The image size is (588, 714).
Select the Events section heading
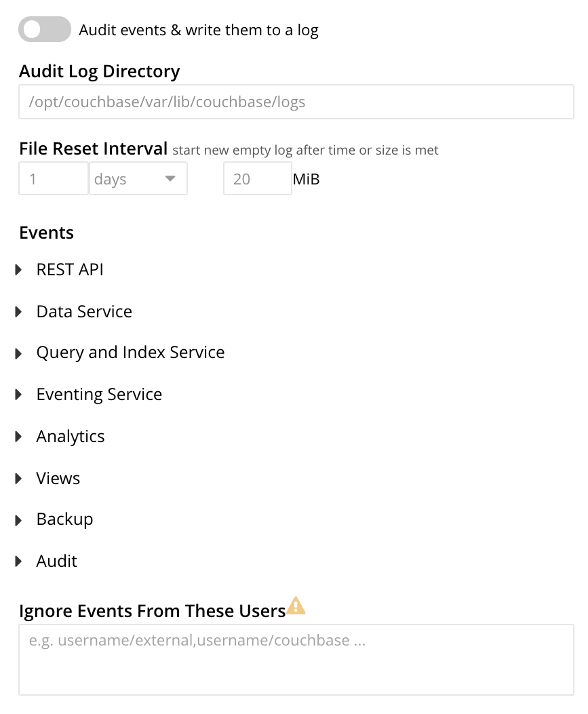coord(46,232)
